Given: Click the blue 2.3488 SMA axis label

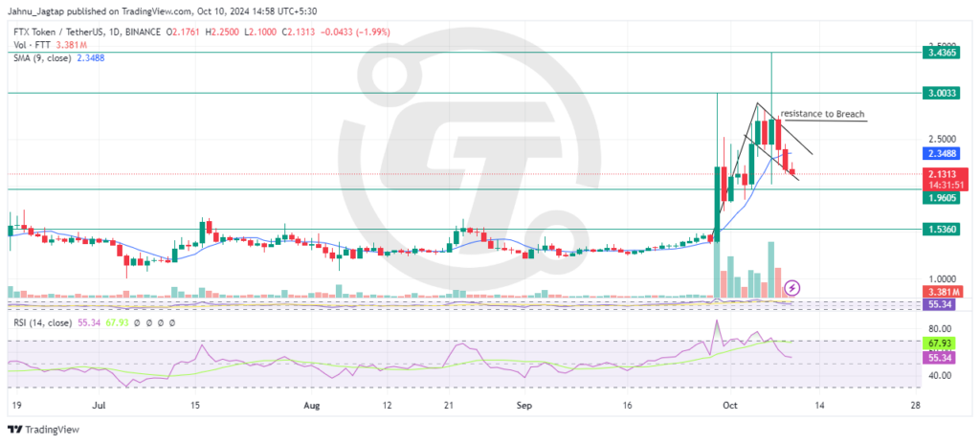Looking at the screenshot, I should coord(941,152).
